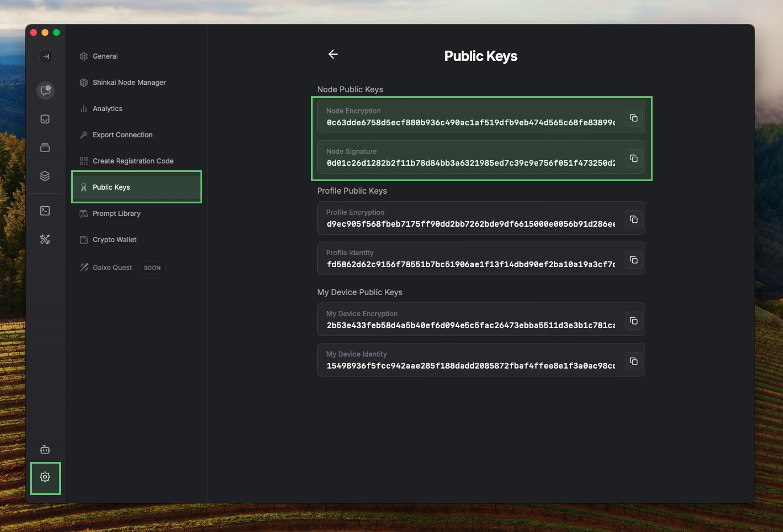Open the terminal panel icon

(x=46, y=210)
